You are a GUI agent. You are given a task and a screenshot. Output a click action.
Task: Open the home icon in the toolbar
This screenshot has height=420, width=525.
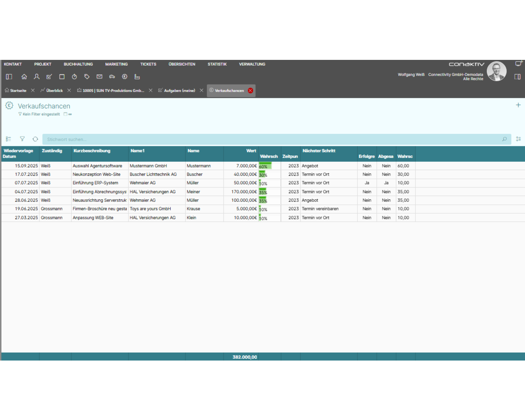coord(24,77)
